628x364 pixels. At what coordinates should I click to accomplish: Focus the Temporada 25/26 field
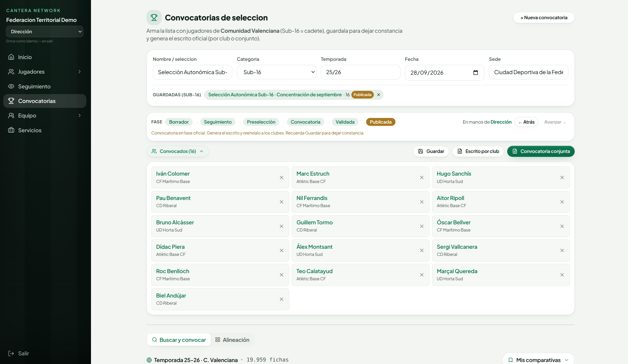pyautogui.click(x=360, y=72)
